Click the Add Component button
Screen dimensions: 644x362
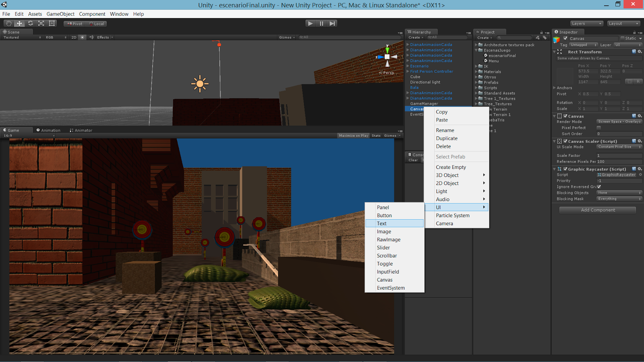597,210
